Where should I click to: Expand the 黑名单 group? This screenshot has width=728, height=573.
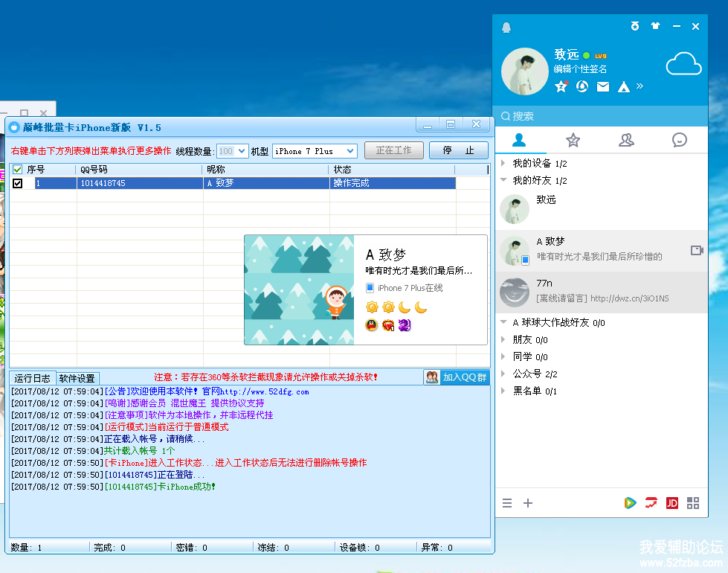[503, 391]
